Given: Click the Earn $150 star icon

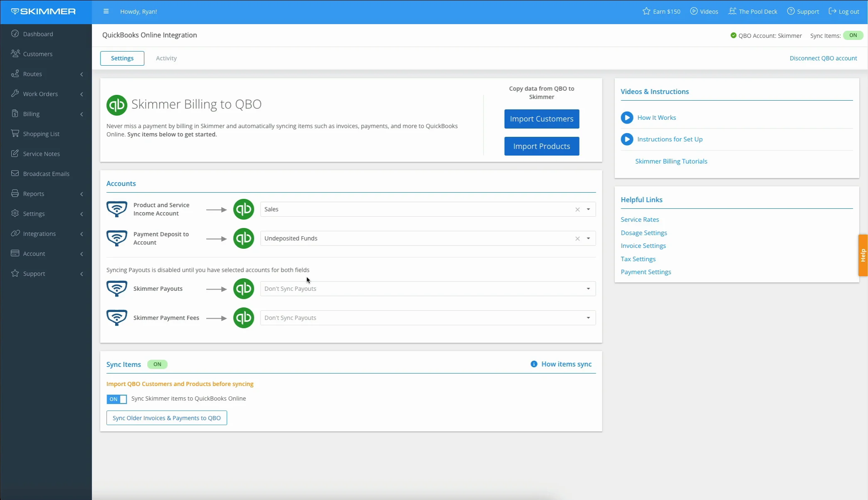Looking at the screenshot, I should click(646, 11).
